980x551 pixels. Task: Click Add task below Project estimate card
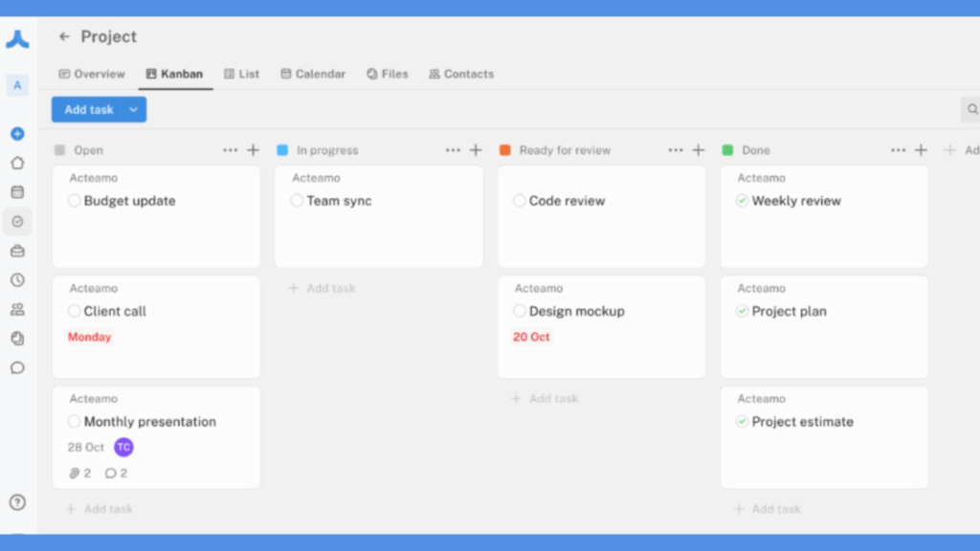coord(768,509)
